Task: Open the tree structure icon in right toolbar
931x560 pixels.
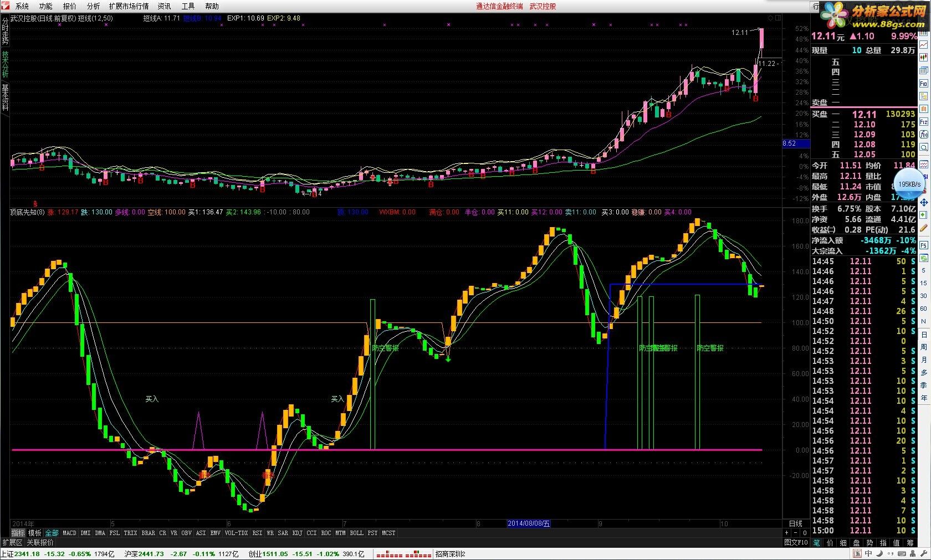Action: point(924,96)
